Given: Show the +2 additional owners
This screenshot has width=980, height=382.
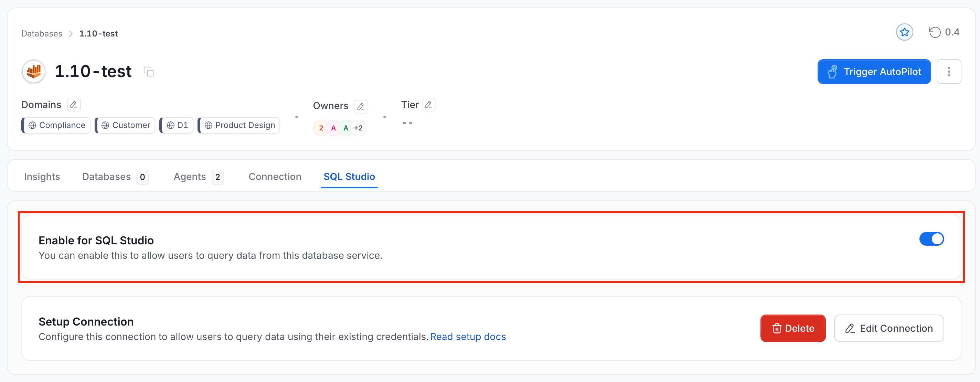Looking at the screenshot, I should [x=358, y=128].
